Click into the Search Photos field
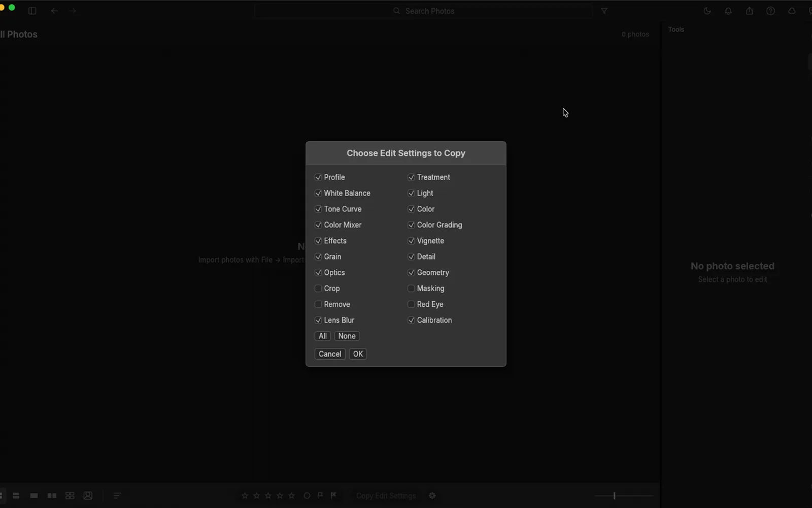This screenshot has width=812, height=508. 423,11
